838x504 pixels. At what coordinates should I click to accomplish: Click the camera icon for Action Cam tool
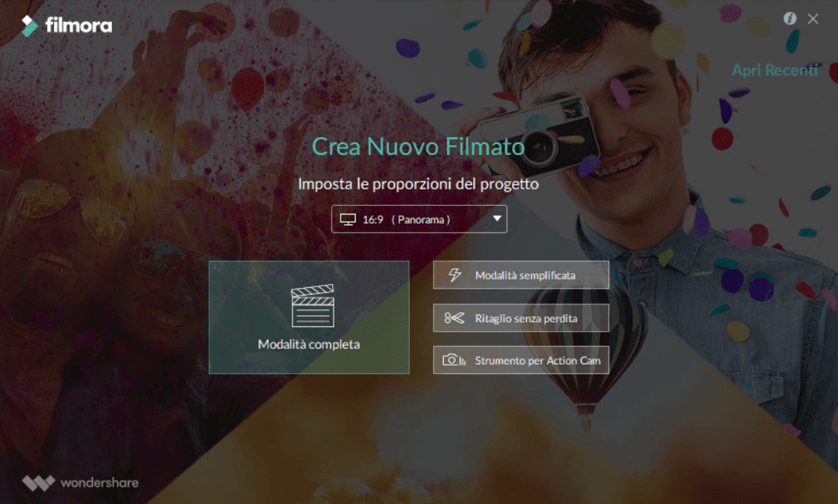point(453,360)
